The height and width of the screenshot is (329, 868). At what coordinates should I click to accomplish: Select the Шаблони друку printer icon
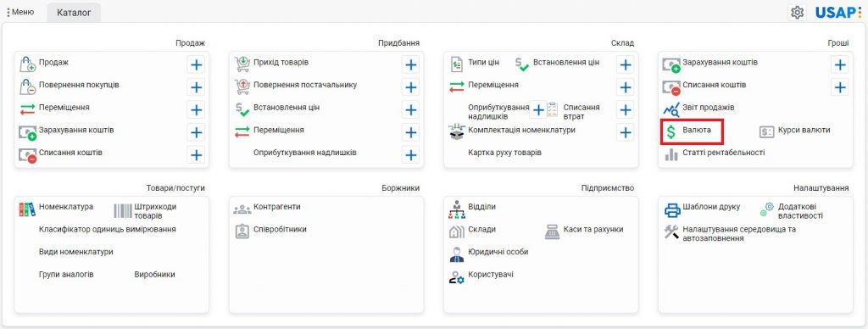point(672,210)
